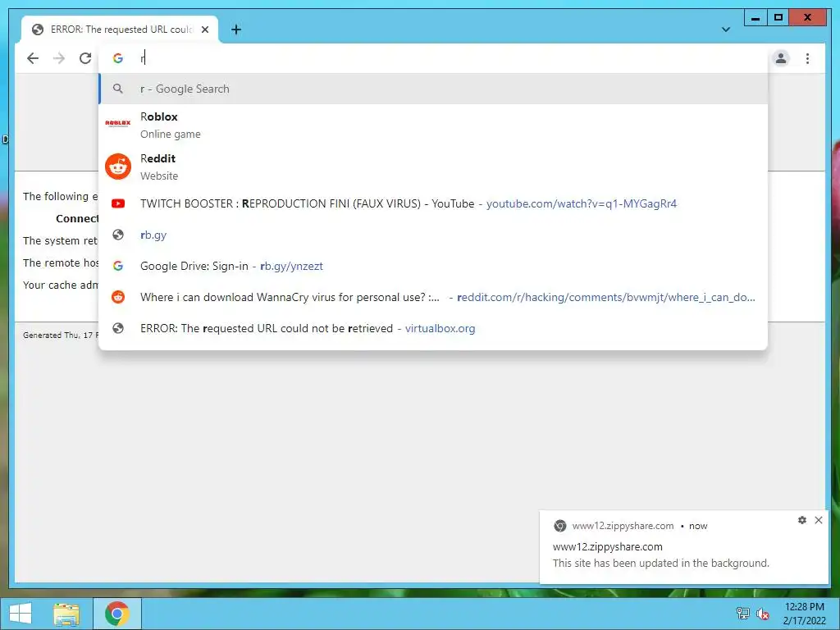Dismiss the zippyshare notification
840x630 pixels.
pos(819,520)
